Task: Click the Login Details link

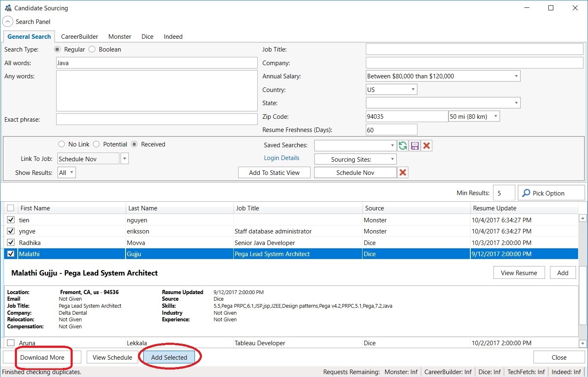Action: coord(282,158)
